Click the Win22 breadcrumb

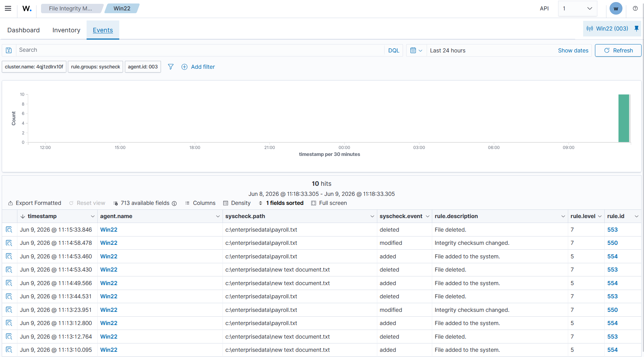coord(122,8)
